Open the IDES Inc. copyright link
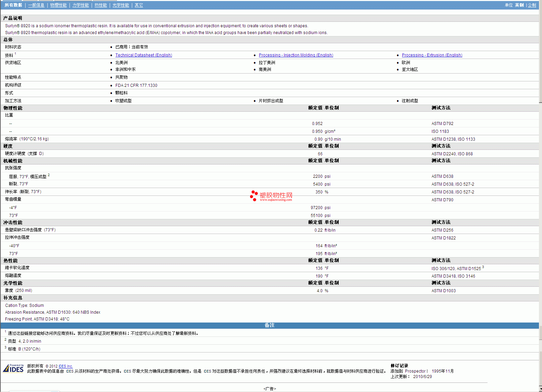Image resolution: width=542 pixels, height=392 pixels. point(65,366)
